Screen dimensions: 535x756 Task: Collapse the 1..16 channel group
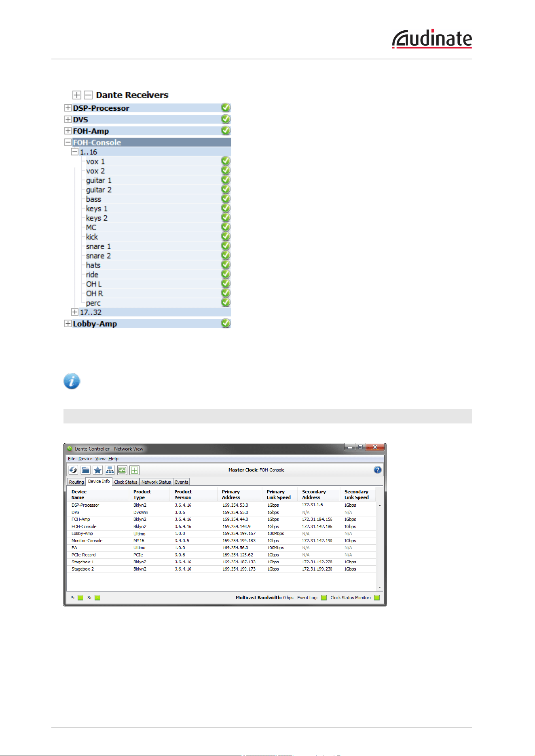pos(74,152)
